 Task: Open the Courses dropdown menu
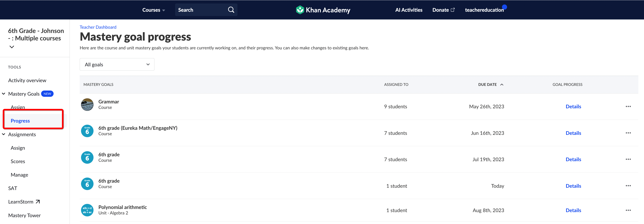154,10
